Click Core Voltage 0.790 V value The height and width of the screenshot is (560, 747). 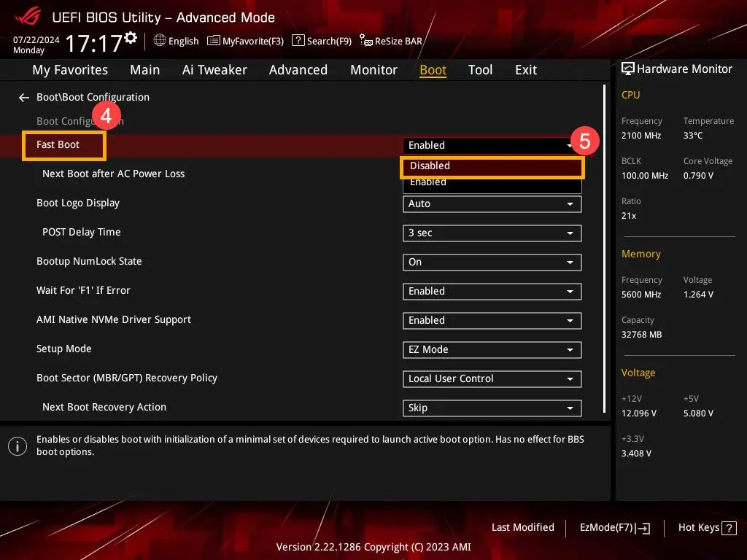coord(698,176)
